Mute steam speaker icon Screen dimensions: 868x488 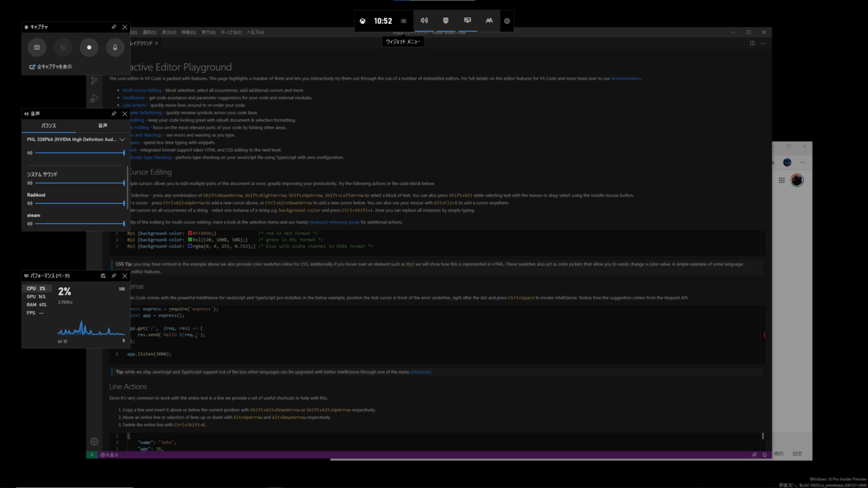[30, 223]
